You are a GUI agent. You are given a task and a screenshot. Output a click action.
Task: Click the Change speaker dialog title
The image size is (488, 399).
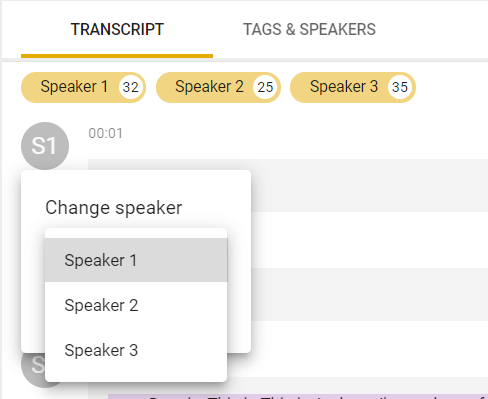pyautogui.click(x=114, y=208)
